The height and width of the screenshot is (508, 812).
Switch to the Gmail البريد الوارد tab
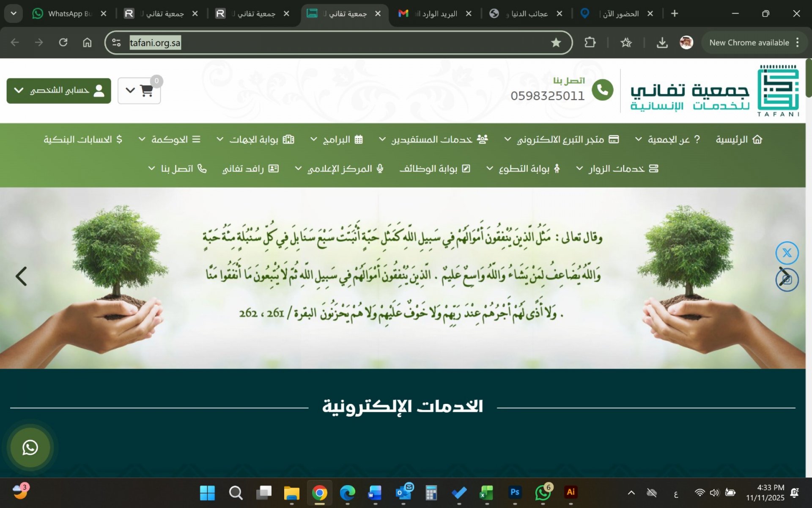433,14
